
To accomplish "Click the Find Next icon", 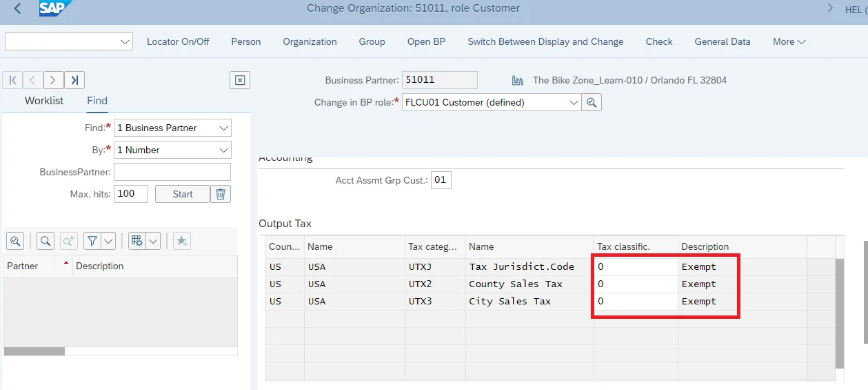I will [68, 241].
